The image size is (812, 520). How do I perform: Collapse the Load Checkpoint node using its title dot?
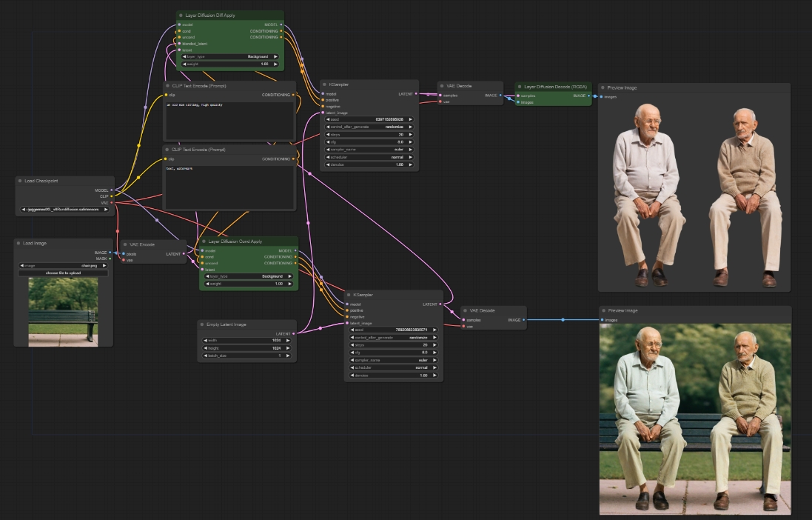click(20, 181)
